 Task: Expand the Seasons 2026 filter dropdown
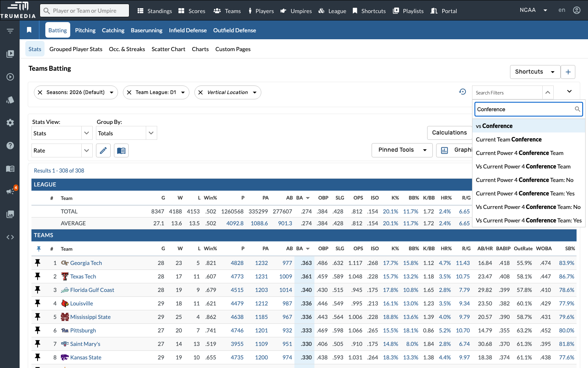pyautogui.click(x=111, y=92)
